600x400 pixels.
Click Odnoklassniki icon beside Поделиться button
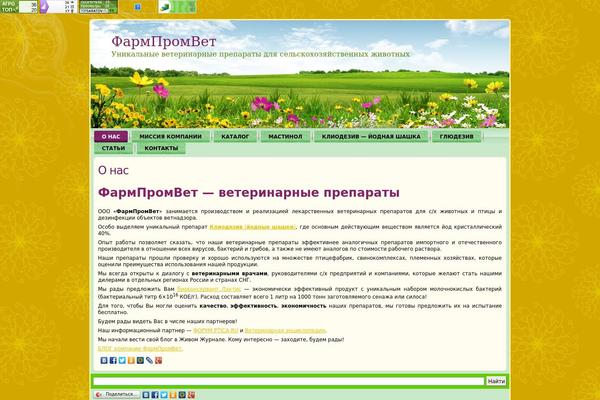point(173,395)
